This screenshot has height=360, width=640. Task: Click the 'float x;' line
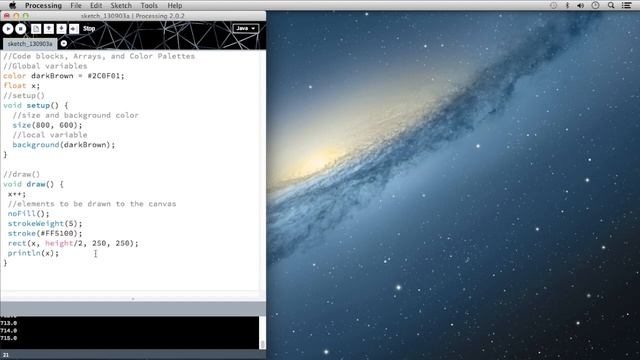(x=22, y=86)
